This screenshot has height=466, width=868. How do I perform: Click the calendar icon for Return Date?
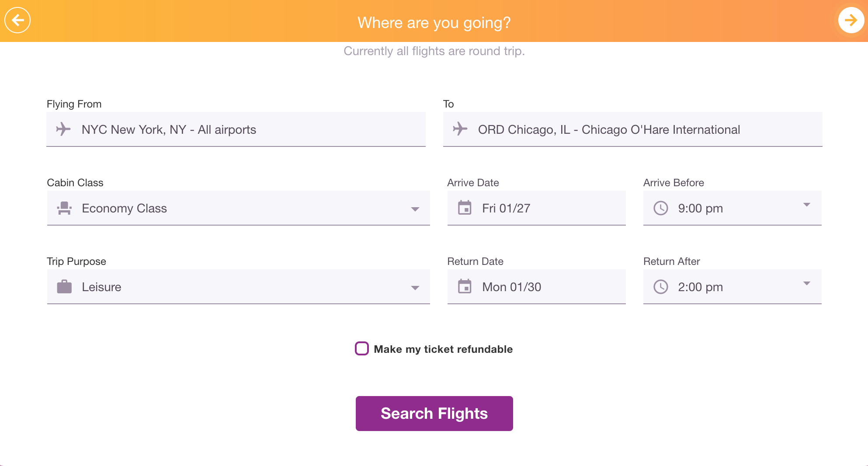click(465, 286)
